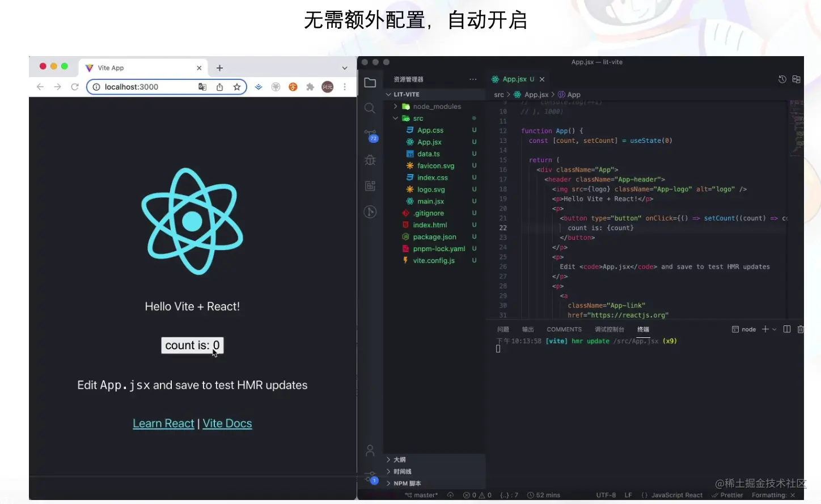Close the App.jsx editor tab
821x504 pixels.
542,79
